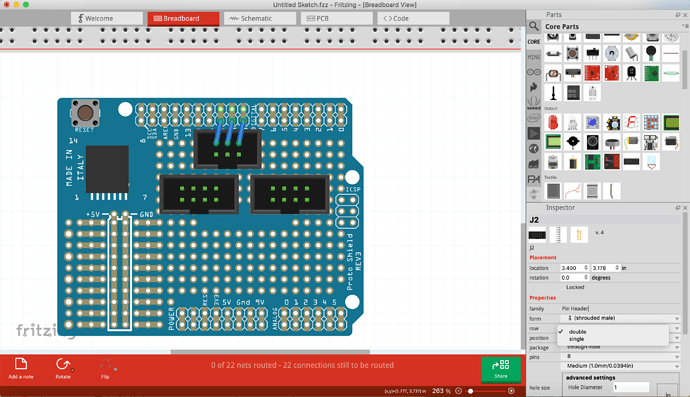Click the Hole Diameter input field
690x397 pixels.
click(x=631, y=387)
